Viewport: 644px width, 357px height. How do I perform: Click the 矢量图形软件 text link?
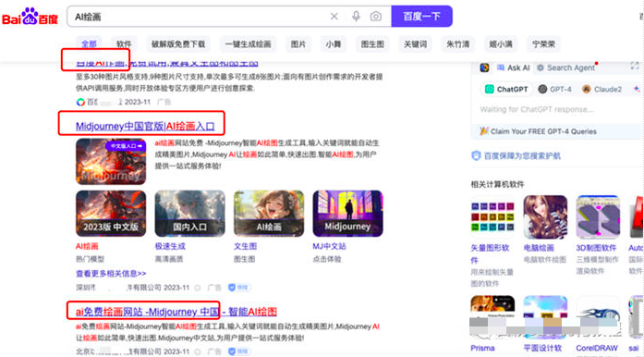pos(490,253)
